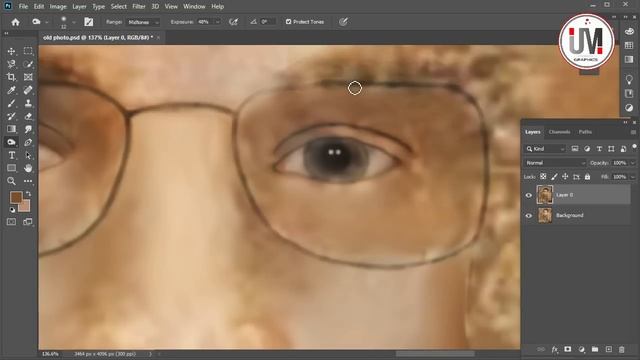Reset default foreground and background colors
The image size is (640, 360).
click(x=12, y=210)
